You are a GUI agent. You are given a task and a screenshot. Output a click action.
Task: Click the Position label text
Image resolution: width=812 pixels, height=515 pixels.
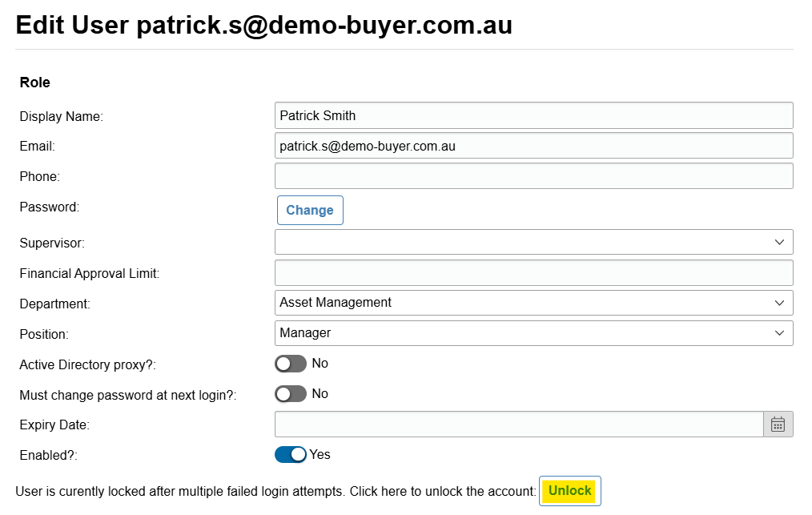coord(44,334)
